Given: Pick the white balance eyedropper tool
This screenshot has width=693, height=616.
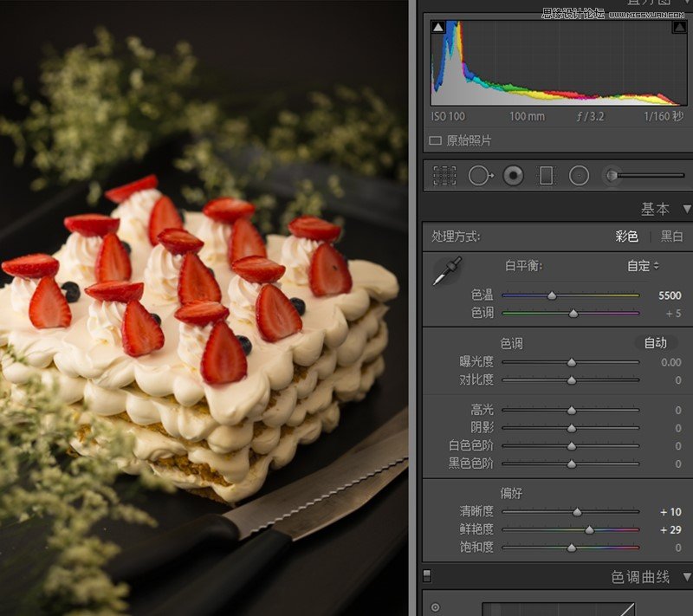Looking at the screenshot, I should click(x=447, y=271).
